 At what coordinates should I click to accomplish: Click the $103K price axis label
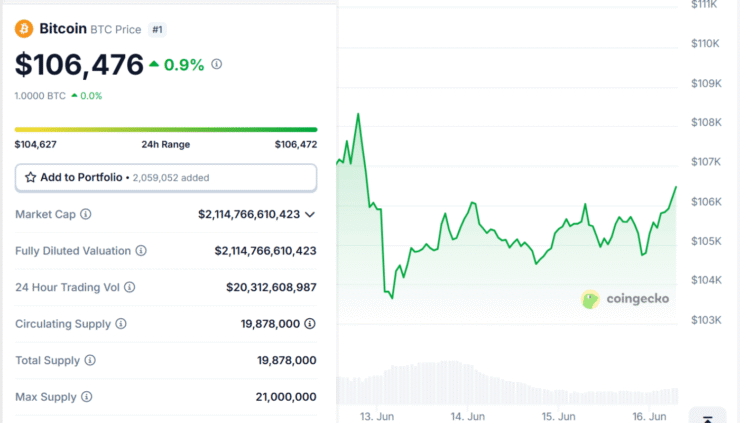pyautogui.click(x=706, y=320)
